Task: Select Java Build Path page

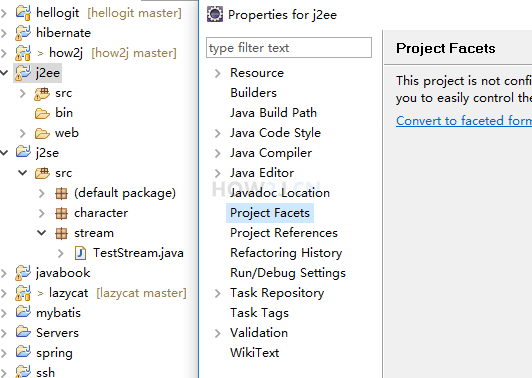Action: click(x=273, y=113)
